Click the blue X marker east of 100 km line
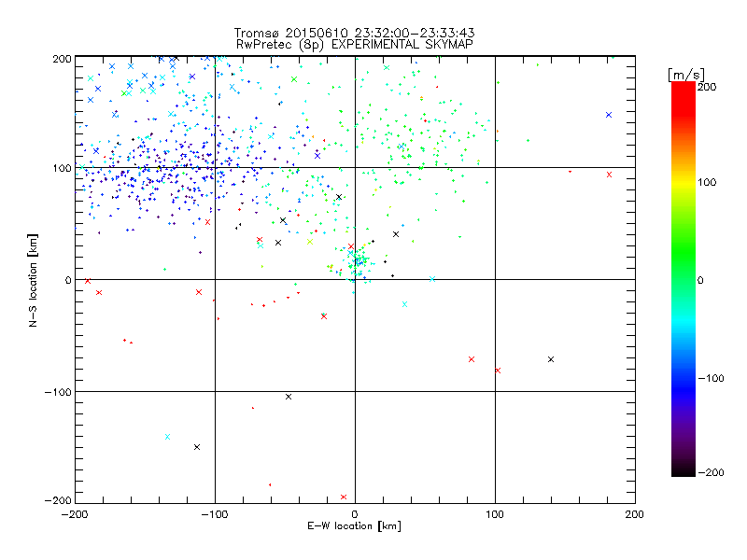This screenshot has height=560, width=747. (x=609, y=115)
